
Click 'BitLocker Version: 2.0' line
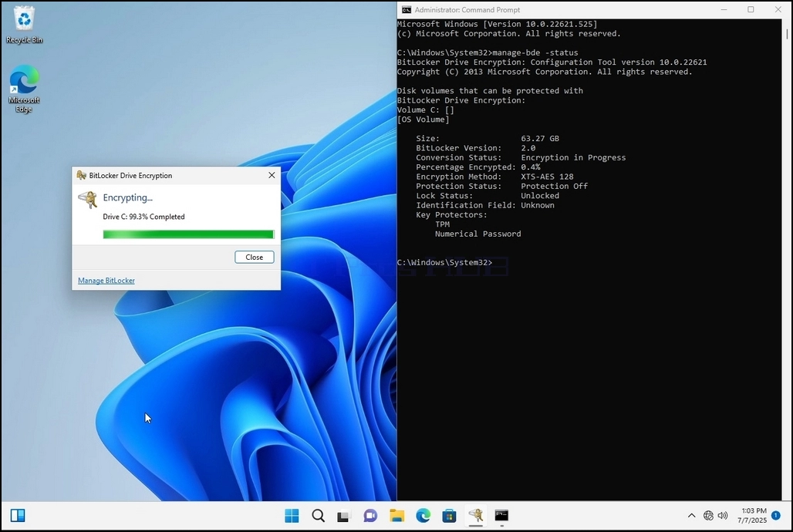475,148
